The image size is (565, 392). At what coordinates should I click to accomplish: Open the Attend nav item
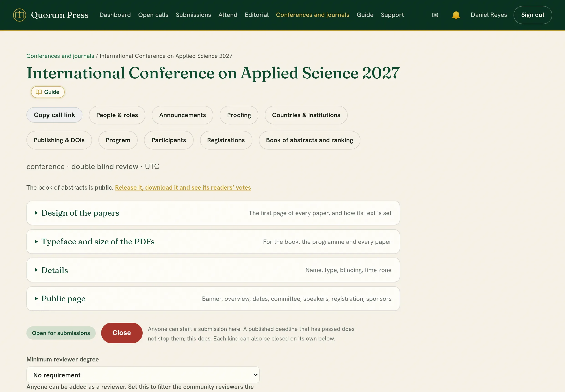click(x=228, y=15)
